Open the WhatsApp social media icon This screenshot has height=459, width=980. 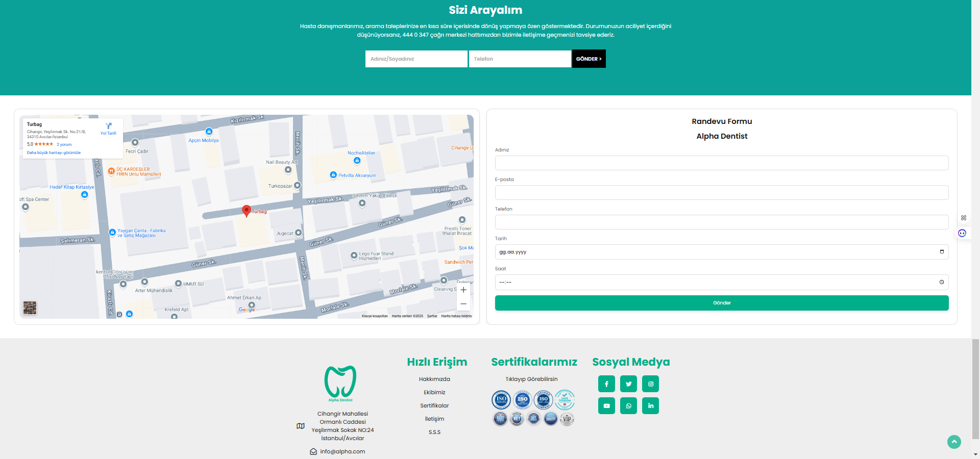coord(628,406)
